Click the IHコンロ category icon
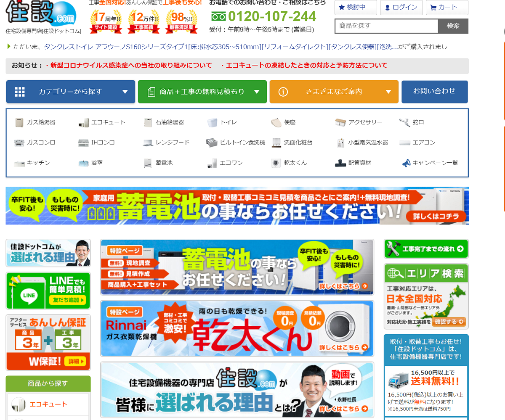The image size is (505, 420). click(x=83, y=143)
